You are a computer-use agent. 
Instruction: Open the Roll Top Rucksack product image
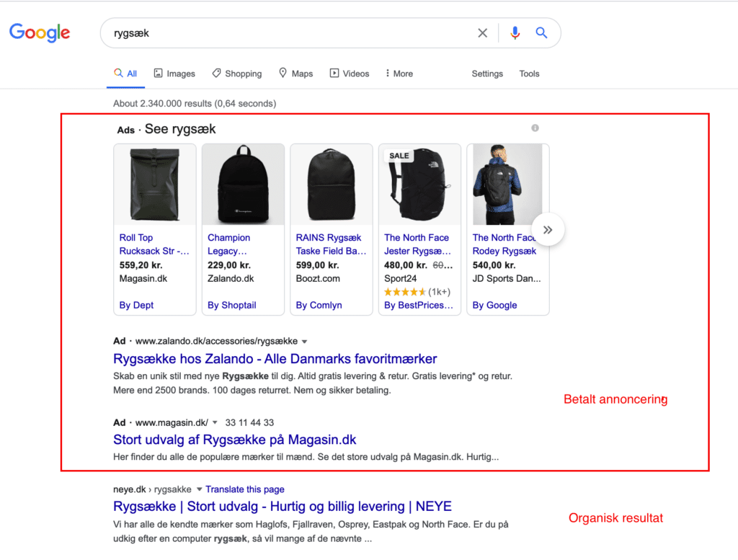click(x=155, y=185)
